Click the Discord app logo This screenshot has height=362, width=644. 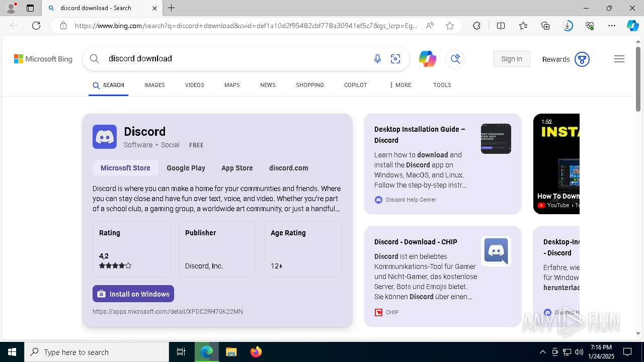(x=105, y=137)
